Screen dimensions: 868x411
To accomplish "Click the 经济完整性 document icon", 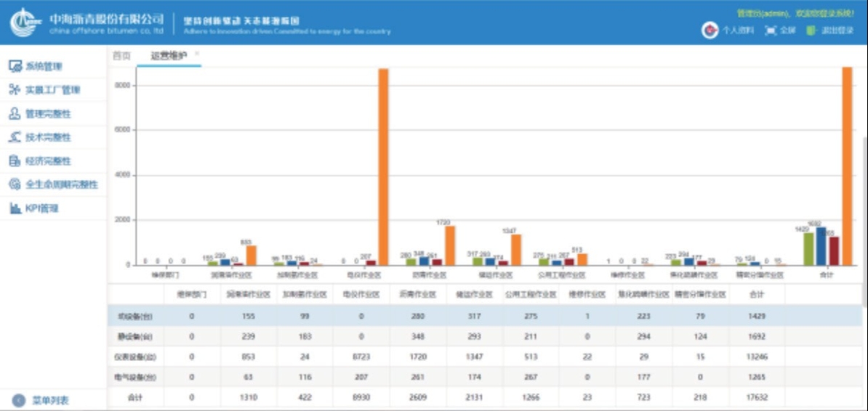I will [x=15, y=161].
